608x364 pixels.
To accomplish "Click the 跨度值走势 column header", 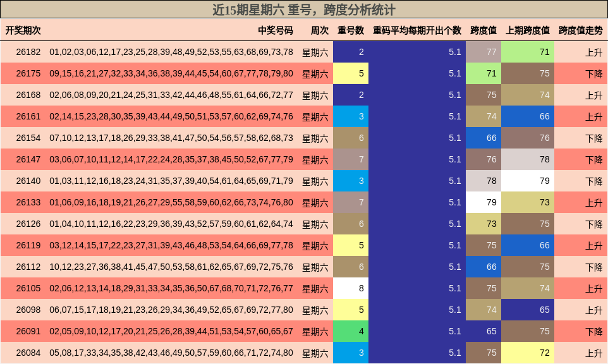I will (580, 30).
